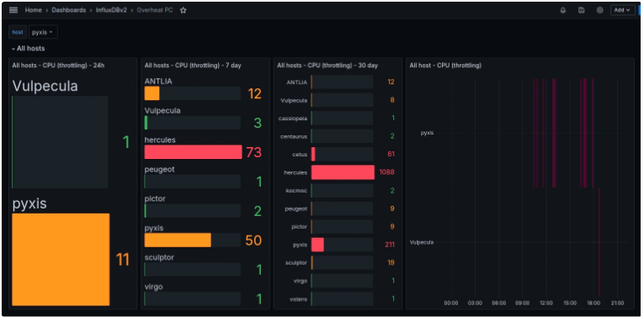The image size is (644, 322).
Task: Open the alerts bell icon
Action: (562, 10)
